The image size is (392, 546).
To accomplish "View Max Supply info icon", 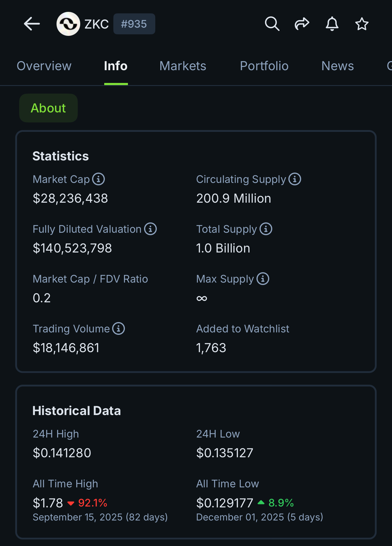I will 263,279.
